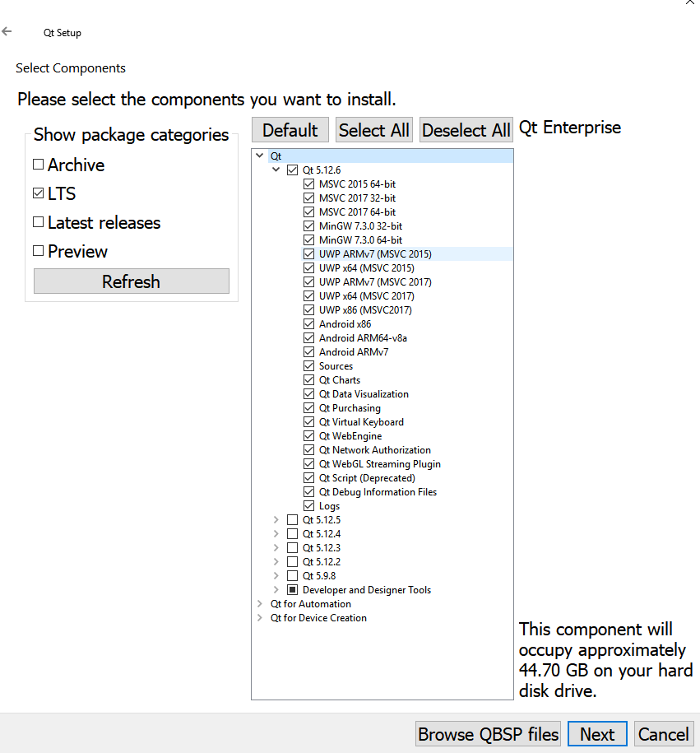Click the back arrow icon

(7, 32)
